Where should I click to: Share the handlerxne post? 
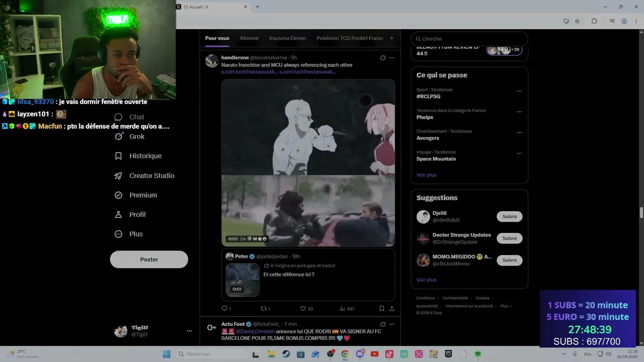(392, 309)
